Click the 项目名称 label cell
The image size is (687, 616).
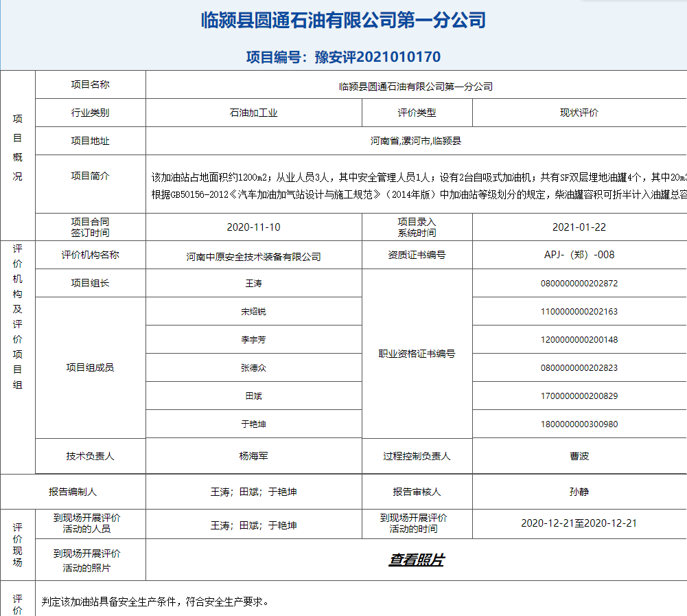tap(91, 84)
